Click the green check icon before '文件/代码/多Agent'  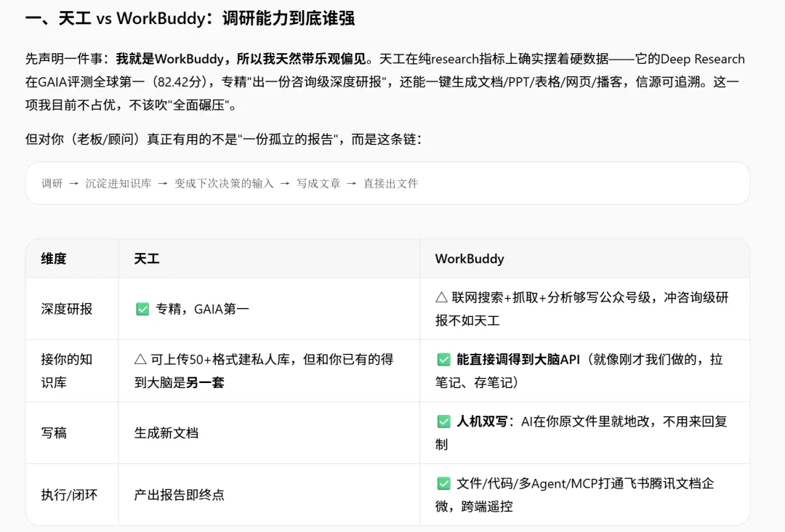[x=443, y=483]
